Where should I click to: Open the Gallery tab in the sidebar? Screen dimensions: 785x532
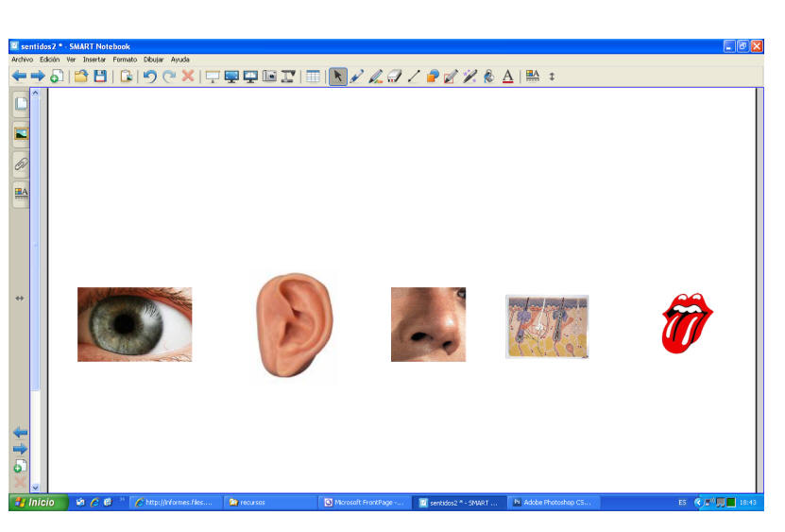[20, 133]
